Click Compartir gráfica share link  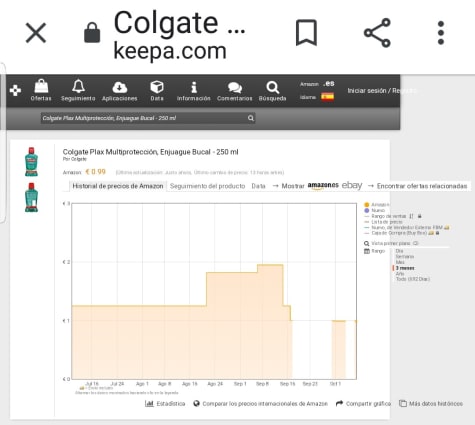point(363,404)
